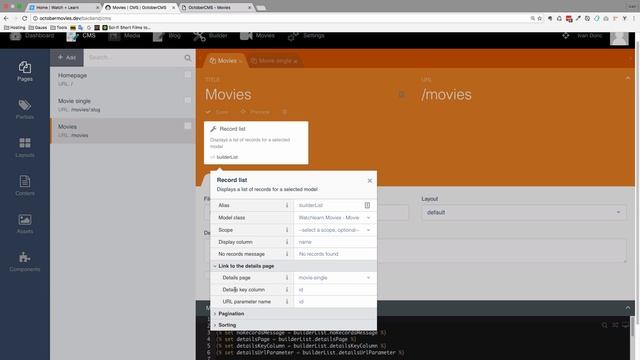Switch to the Home | Watch + Learn browser tab
Screen dimensions: 640x360
click(x=64, y=7)
